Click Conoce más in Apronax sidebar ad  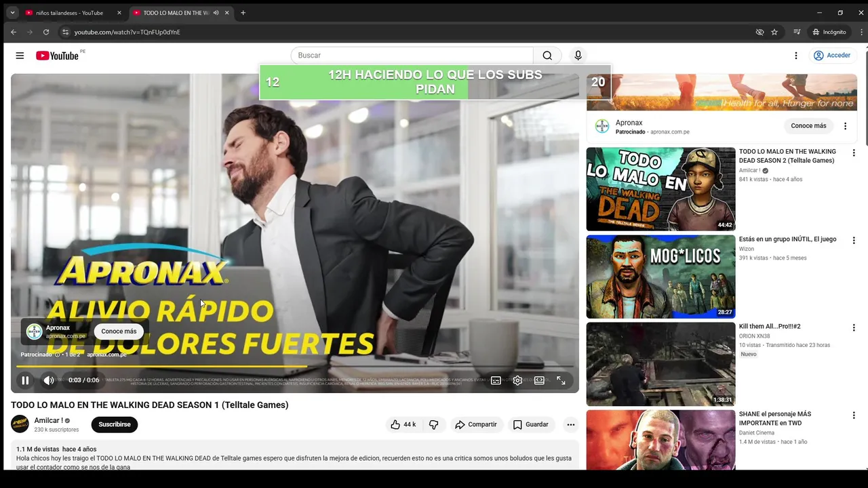coord(808,125)
